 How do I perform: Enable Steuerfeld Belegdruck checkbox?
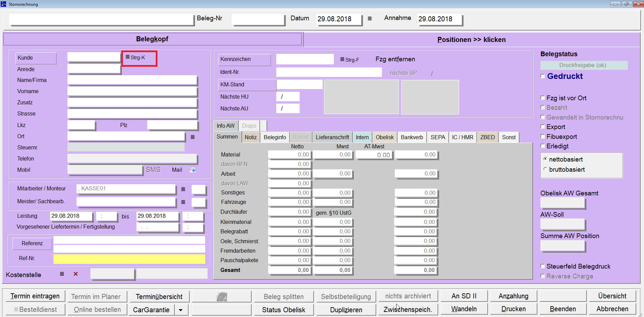pyautogui.click(x=543, y=266)
